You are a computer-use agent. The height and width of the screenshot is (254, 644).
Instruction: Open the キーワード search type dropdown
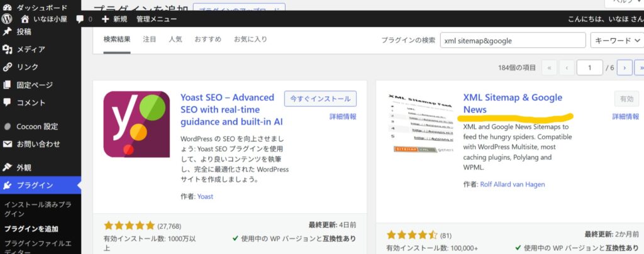(x=617, y=40)
